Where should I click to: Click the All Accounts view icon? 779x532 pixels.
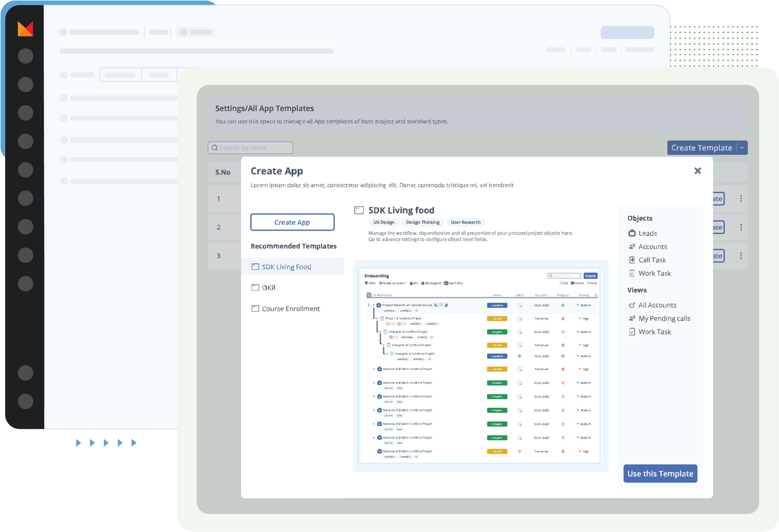pos(632,305)
